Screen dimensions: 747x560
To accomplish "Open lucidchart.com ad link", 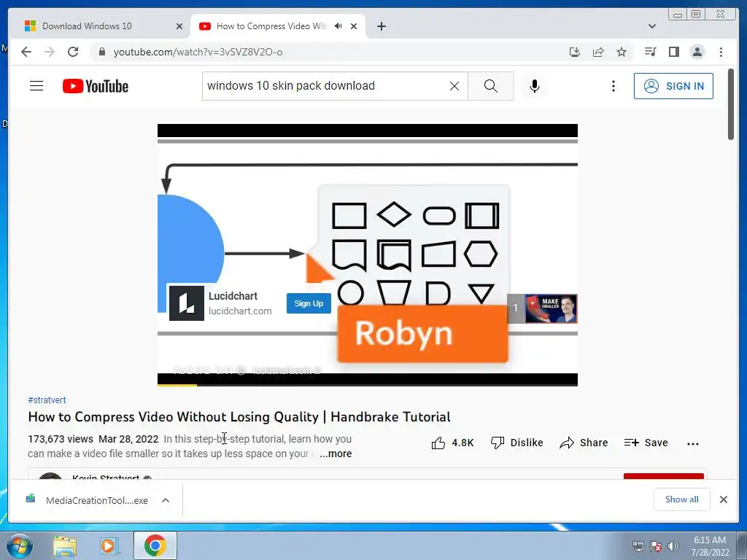I will (x=239, y=311).
